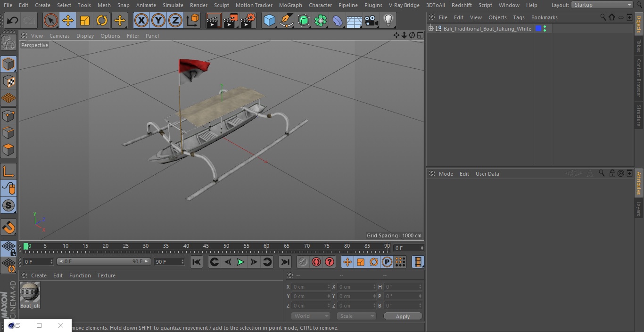Click Make Editable icon in left sidebar
The width and height of the screenshot is (644, 332).
pyautogui.click(x=8, y=43)
